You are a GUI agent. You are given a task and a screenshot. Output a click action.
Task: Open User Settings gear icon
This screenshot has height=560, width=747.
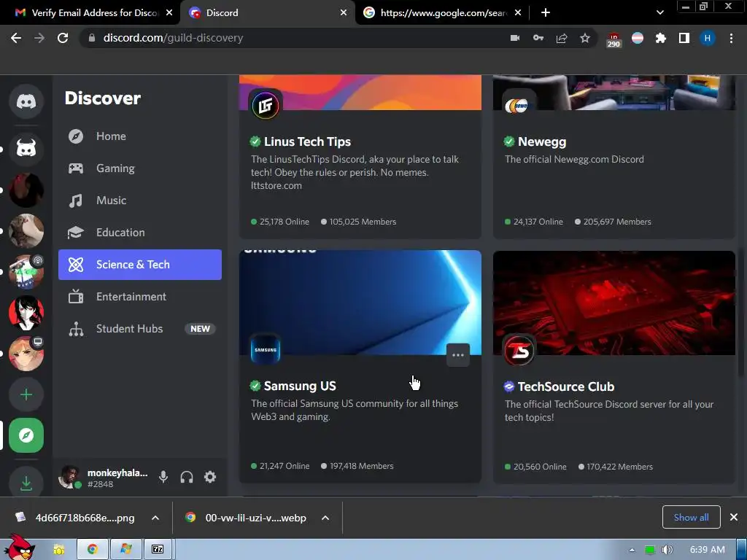pos(210,477)
